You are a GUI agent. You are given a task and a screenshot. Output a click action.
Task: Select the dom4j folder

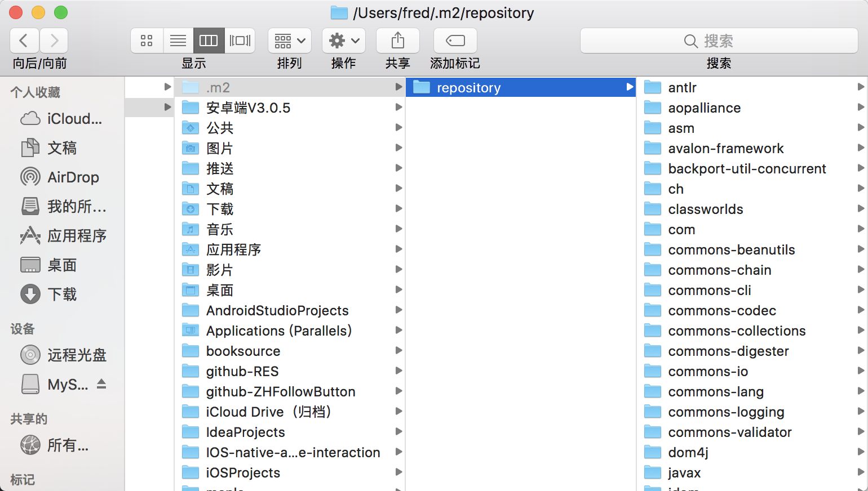click(752, 452)
